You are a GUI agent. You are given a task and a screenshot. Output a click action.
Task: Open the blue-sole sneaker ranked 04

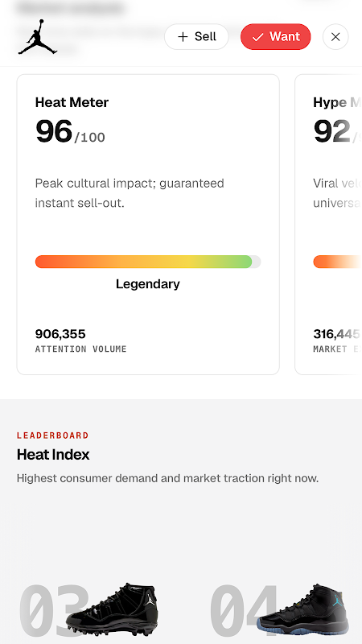click(303, 609)
